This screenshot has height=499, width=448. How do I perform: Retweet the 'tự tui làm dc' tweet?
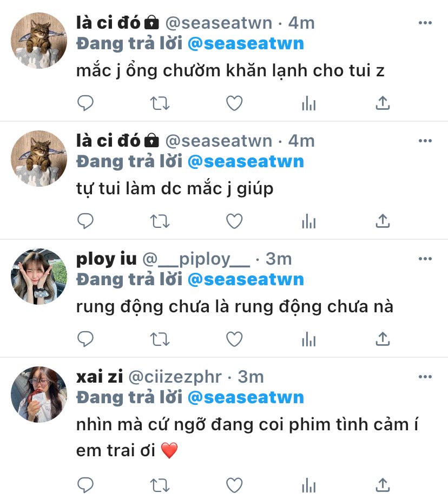[x=160, y=221]
